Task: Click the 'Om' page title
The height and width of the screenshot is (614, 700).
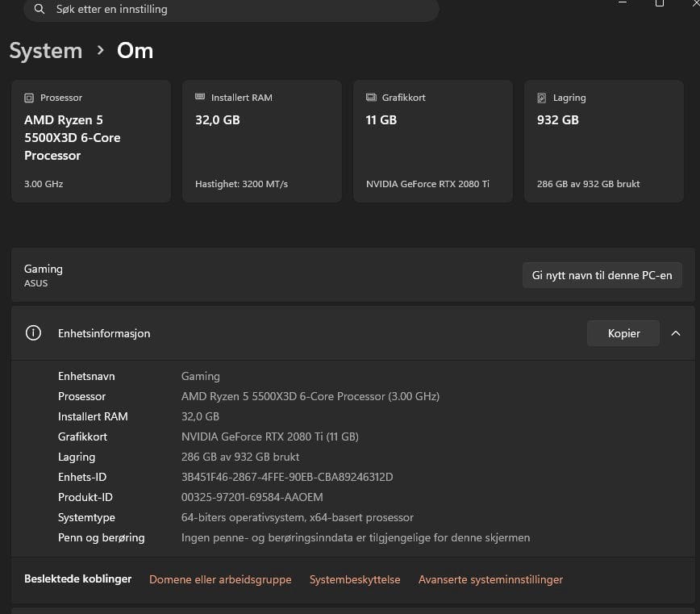Action: (x=135, y=51)
